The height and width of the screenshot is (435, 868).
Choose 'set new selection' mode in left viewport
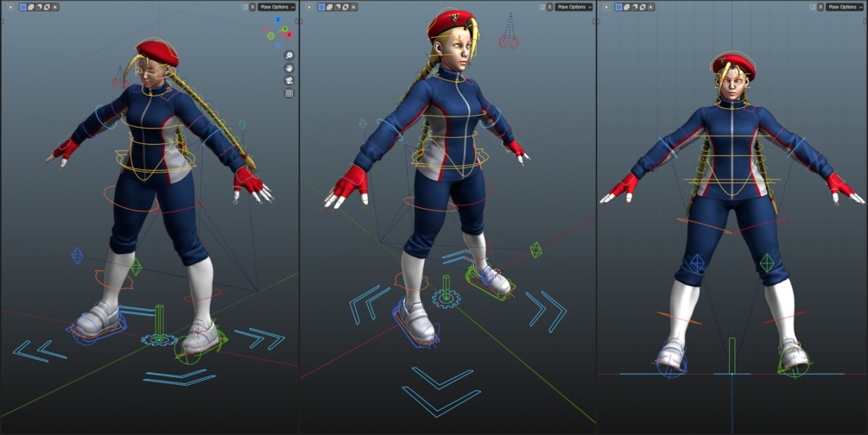22,7
